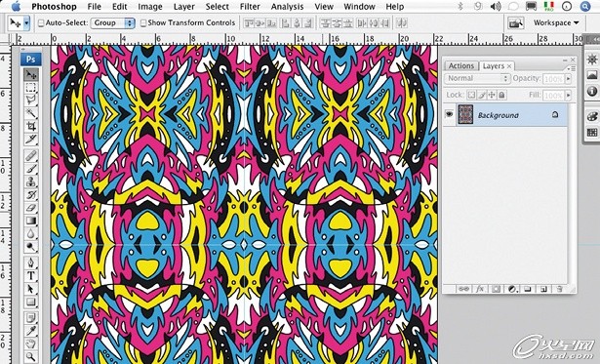
Task: Click the Opacity value field
Action: tap(553, 79)
